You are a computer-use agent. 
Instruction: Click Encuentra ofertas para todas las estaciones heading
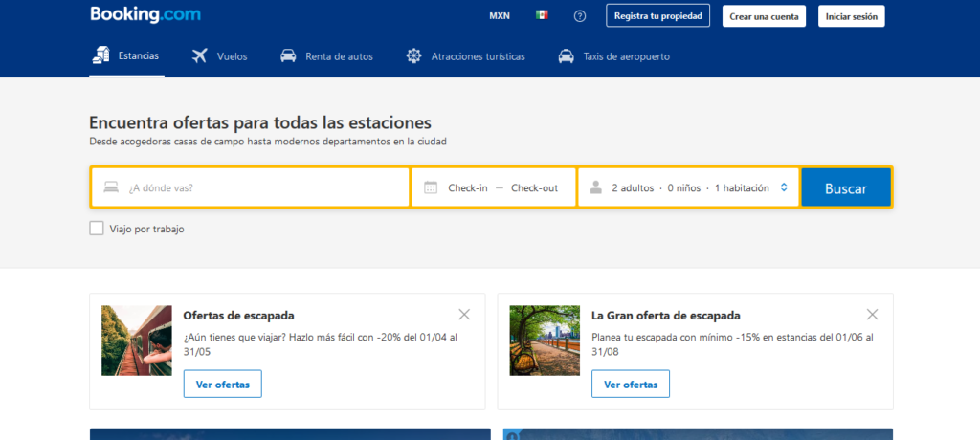(x=260, y=121)
